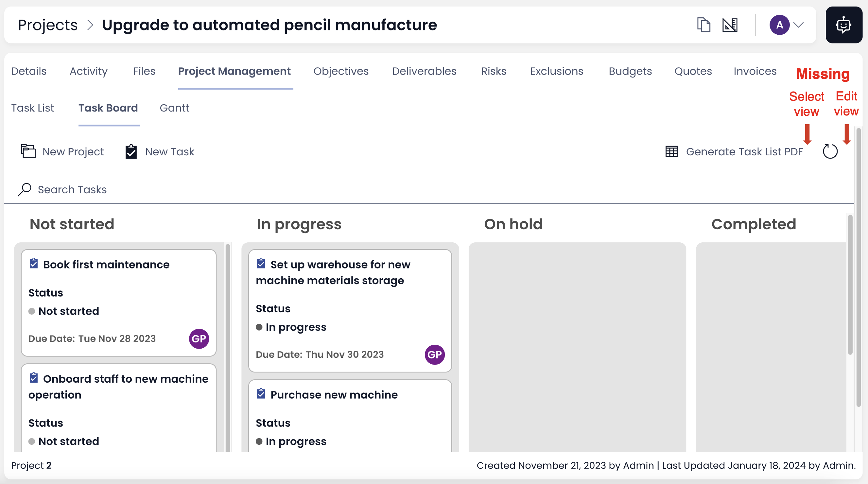The height and width of the screenshot is (484, 868).
Task: Expand the user account chevron dropdown
Action: click(799, 25)
